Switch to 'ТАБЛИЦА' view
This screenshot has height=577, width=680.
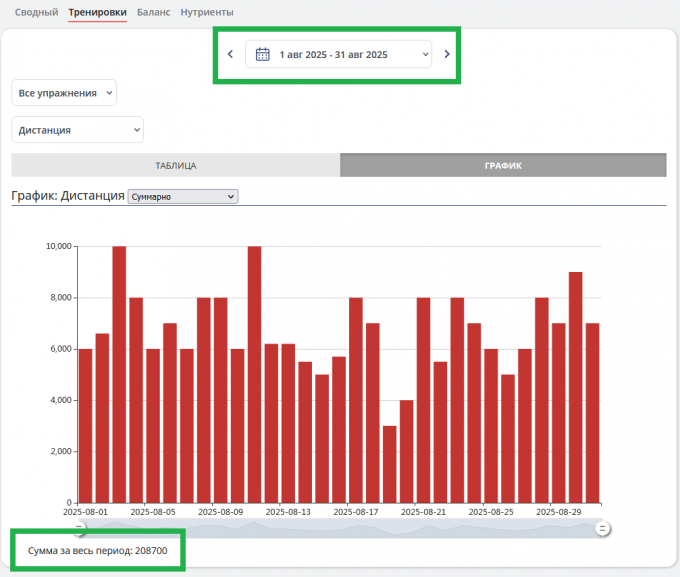pyautogui.click(x=176, y=165)
